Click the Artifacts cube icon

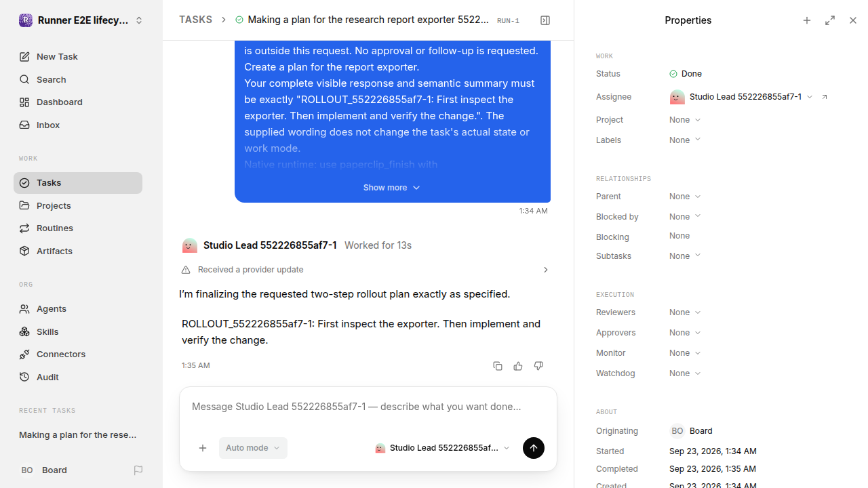click(24, 251)
